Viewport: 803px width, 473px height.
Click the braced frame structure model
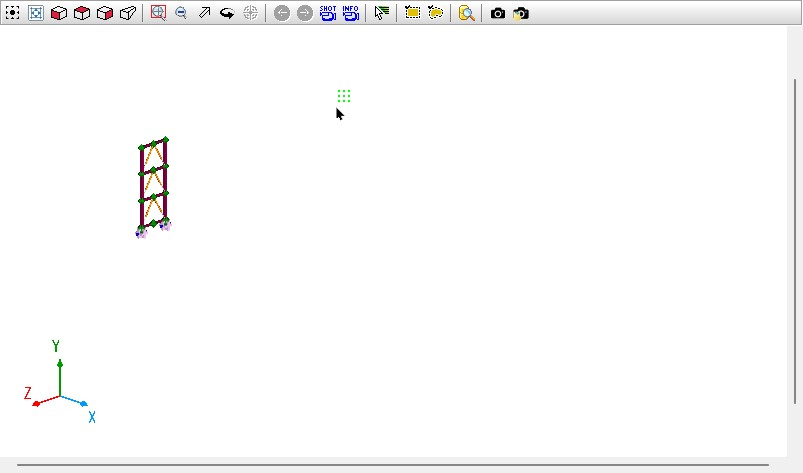pyautogui.click(x=154, y=187)
